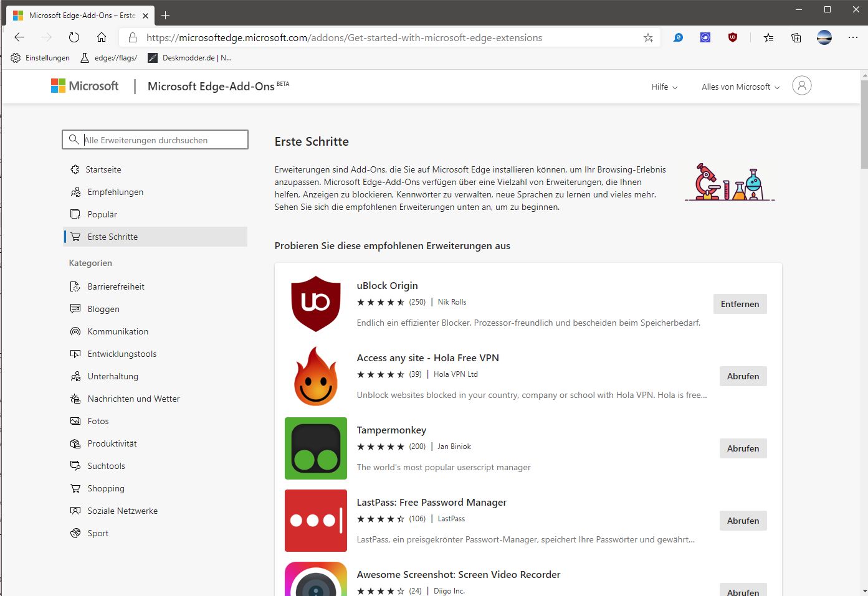Open the edge://flags/ bookmark
The height and width of the screenshot is (596, 868).
pos(109,58)
